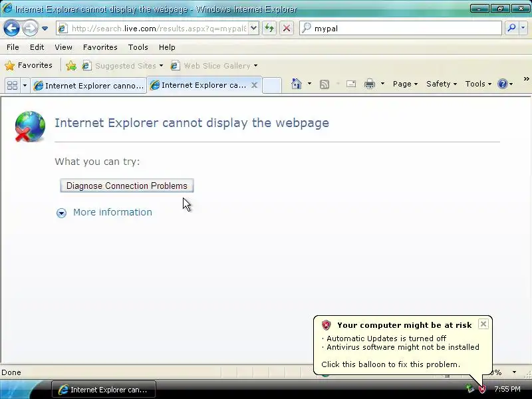
Task: Click the Home icon in command bar
Action: 297,84
